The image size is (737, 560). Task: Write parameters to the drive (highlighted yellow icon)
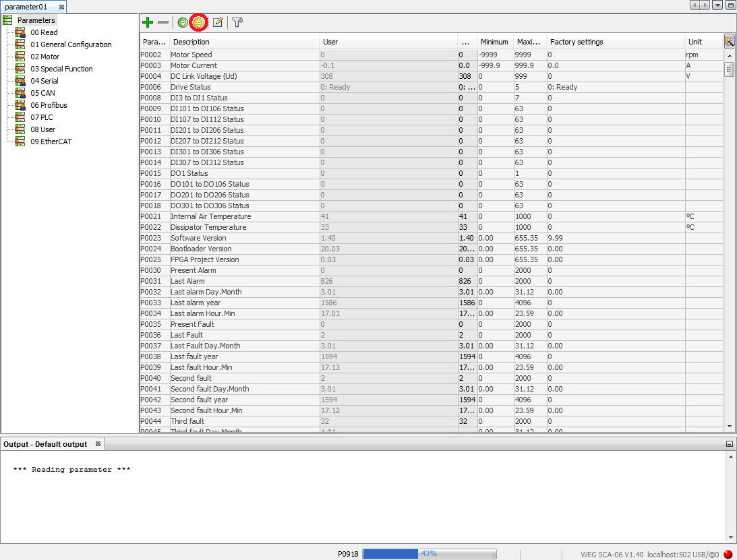198,22
